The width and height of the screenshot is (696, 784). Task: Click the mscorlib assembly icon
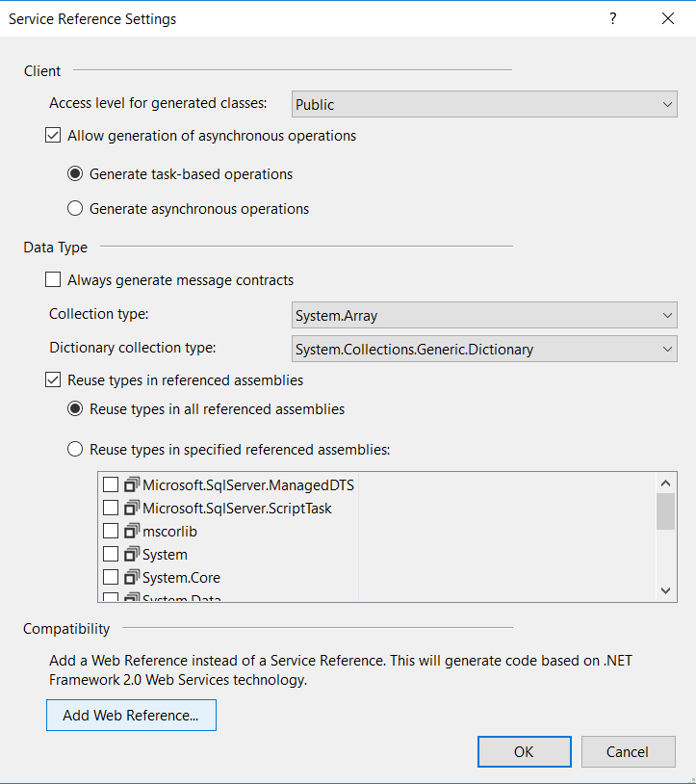pyautogui.click(x=131, y=531)
